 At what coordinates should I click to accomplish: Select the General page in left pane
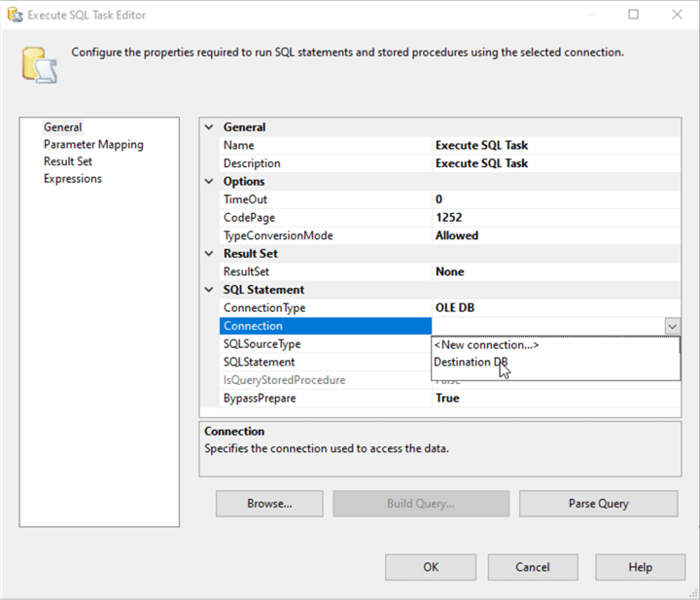click(63, 127)
